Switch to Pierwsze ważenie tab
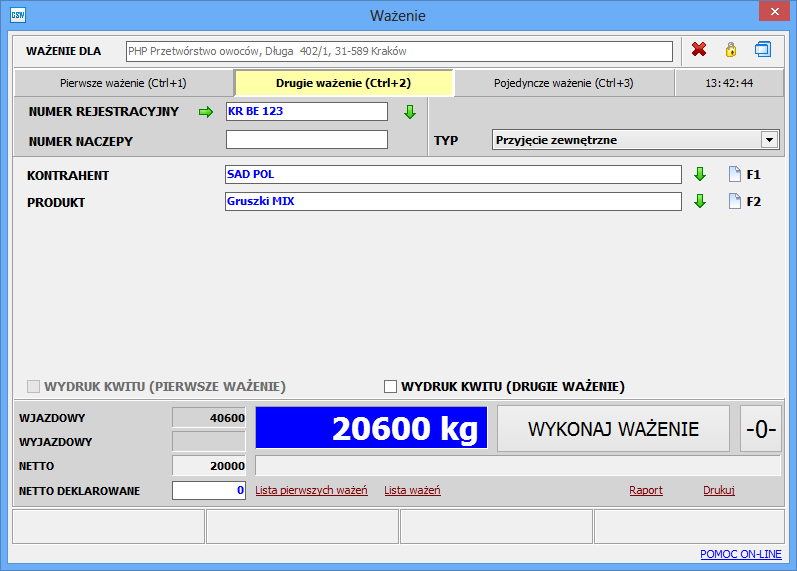 tap(123, 83)
